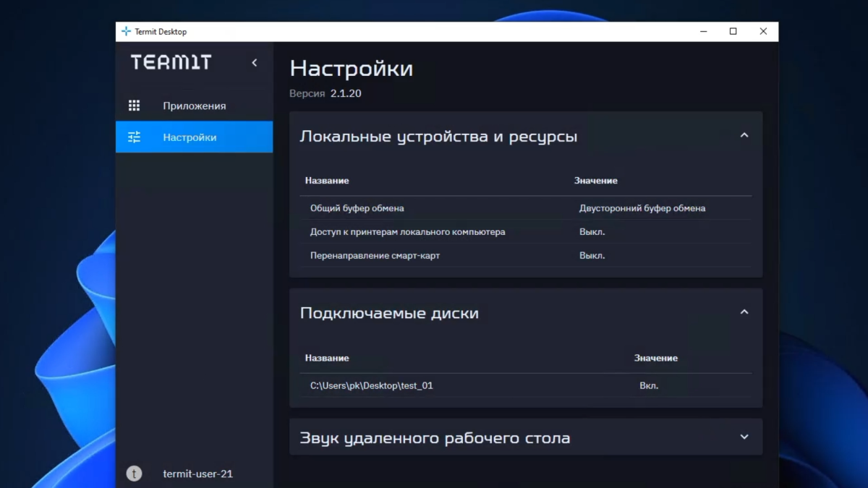Click the Настройки page heading
The height and width of the screenshot is (488, 868).
352,69
